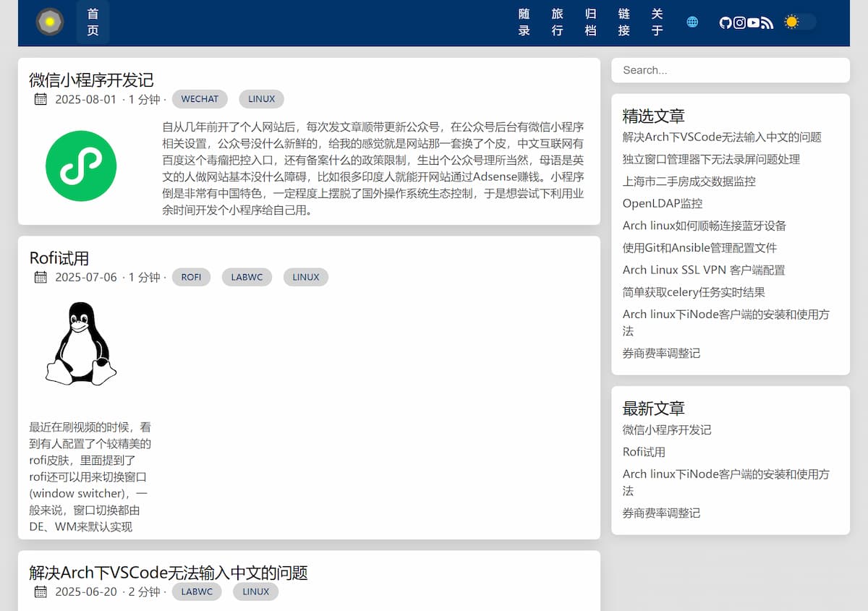868x611 pixels.
Task: Click the green WeChat mini program logo
Action: [81, 166]
